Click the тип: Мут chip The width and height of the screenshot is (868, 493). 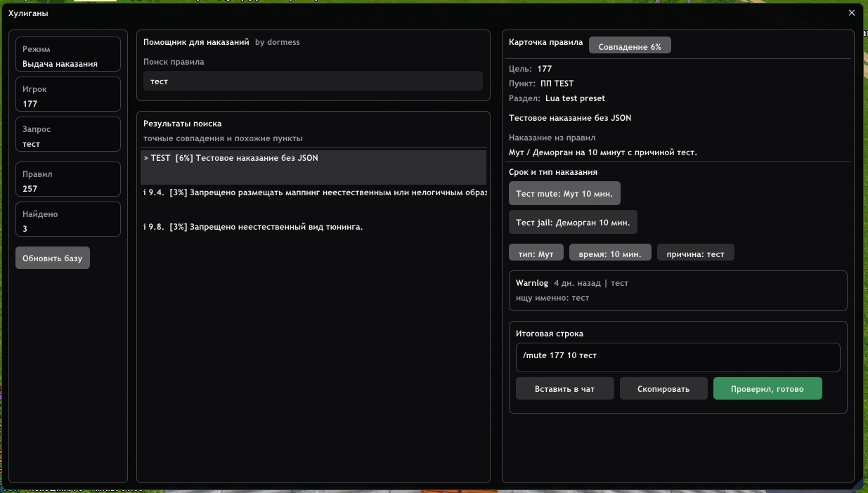tap(536, 253)
